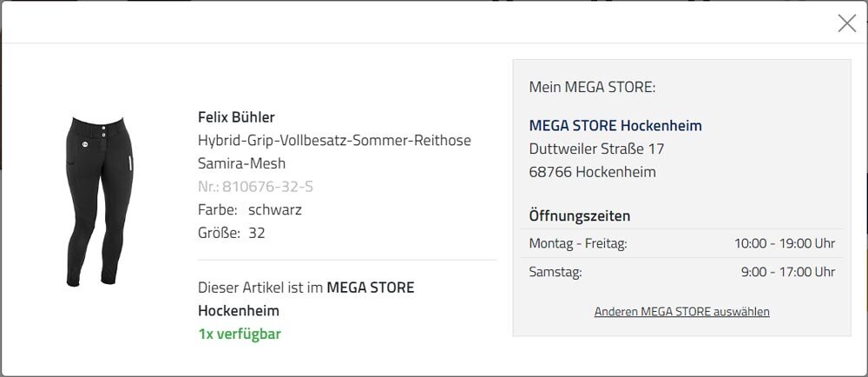
Task: Click the Farbe schwarz color line
Action: [x=250, y=210]
